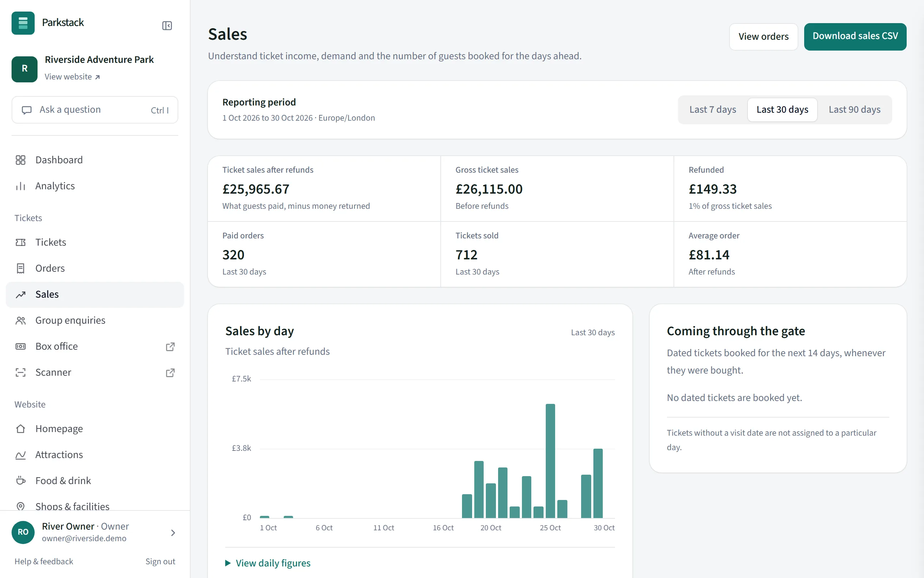Click Download sales CSV button
The image size is (924, 578).
(855, 36)
